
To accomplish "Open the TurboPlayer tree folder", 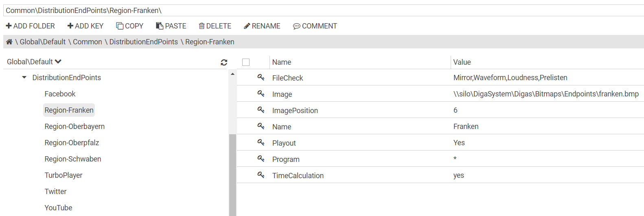I will click(x=64, y=175).
